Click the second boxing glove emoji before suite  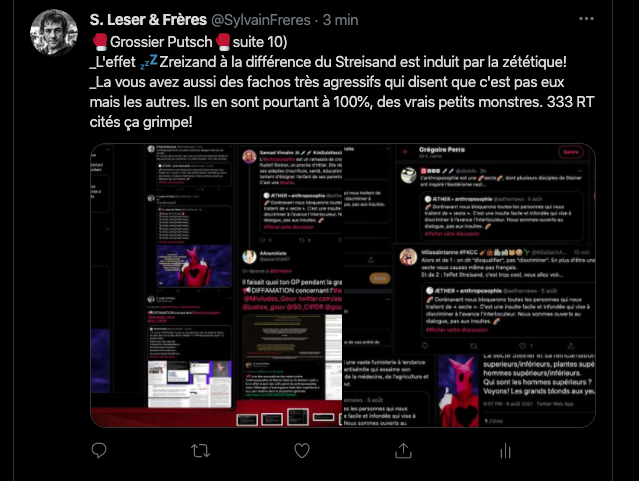pyautogui.click(x=223, y=42)
